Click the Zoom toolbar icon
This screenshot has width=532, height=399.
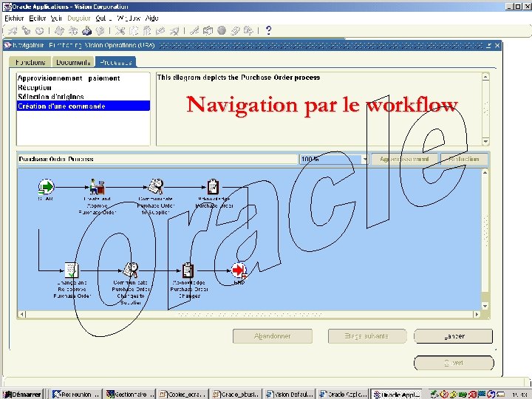point(208,31)
